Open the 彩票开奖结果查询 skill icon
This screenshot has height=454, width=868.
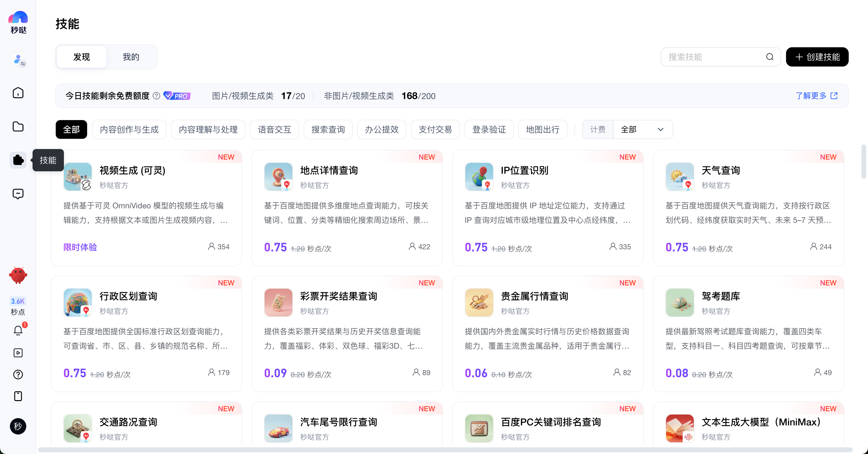278,303
